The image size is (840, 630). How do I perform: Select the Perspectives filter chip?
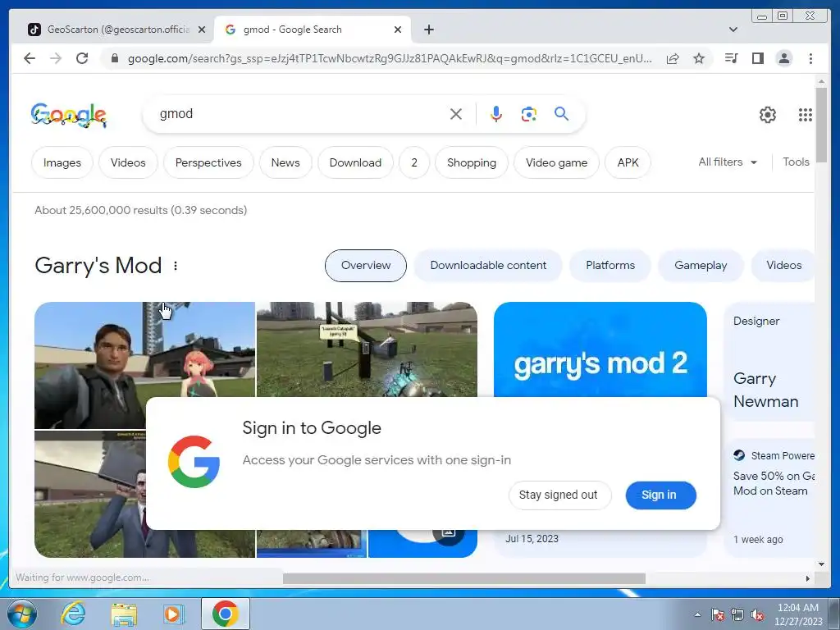click(x=208, y=162)
